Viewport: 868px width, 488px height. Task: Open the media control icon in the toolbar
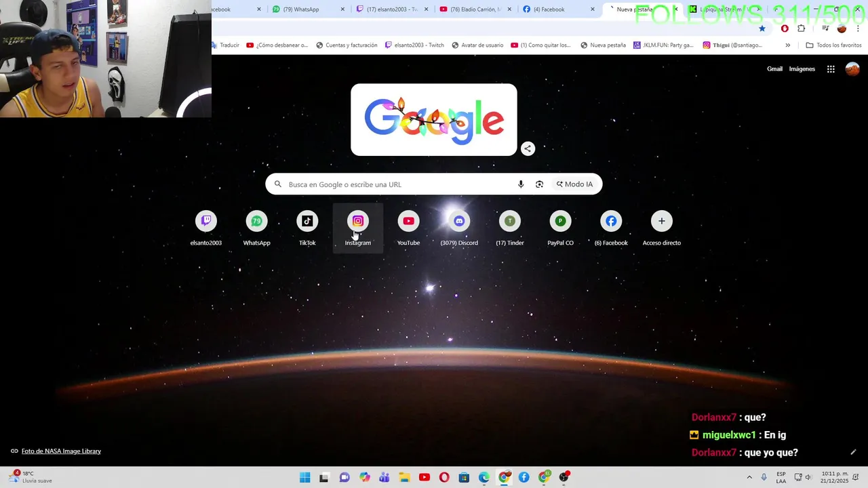click(x=825, y=28)
